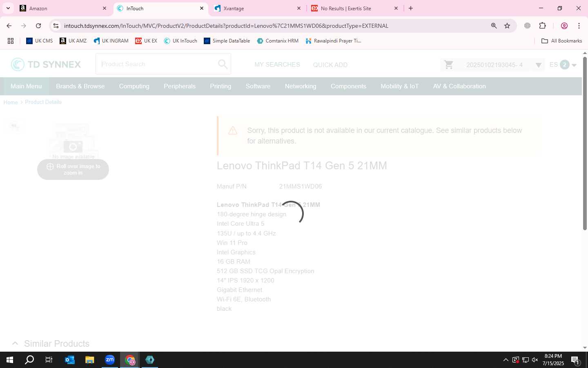
Task: Open UK CMS bookmark
Action: tap(40, 41)
